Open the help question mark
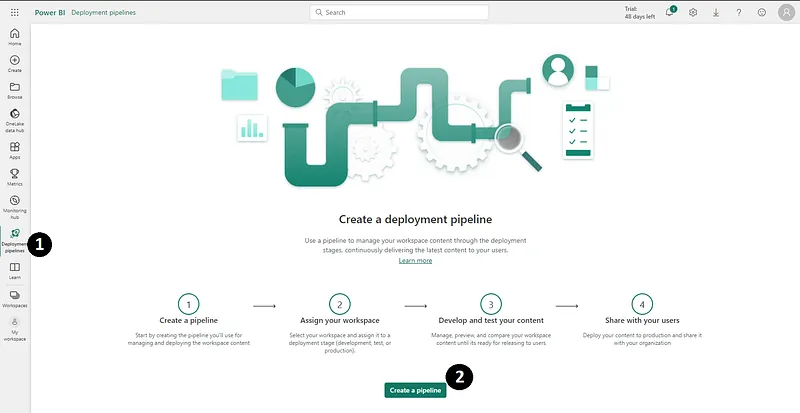Screen dimensions: 800x413 [739, 12]
